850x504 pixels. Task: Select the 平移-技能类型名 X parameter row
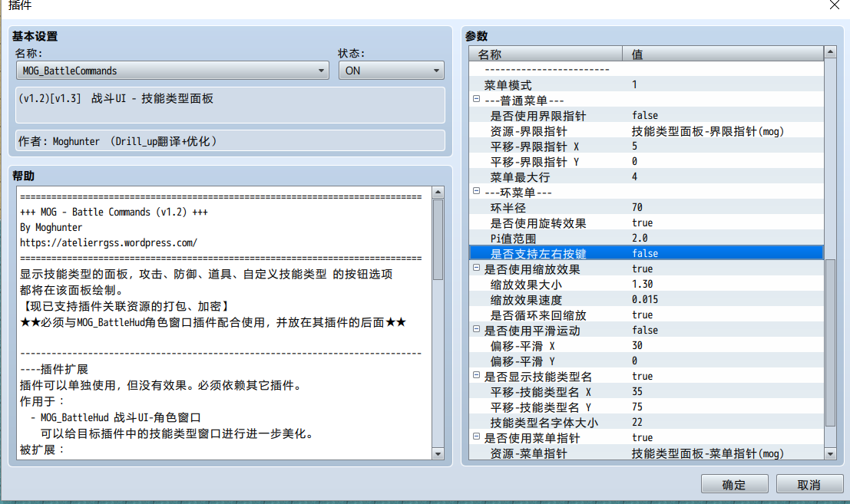coord(647,391)
